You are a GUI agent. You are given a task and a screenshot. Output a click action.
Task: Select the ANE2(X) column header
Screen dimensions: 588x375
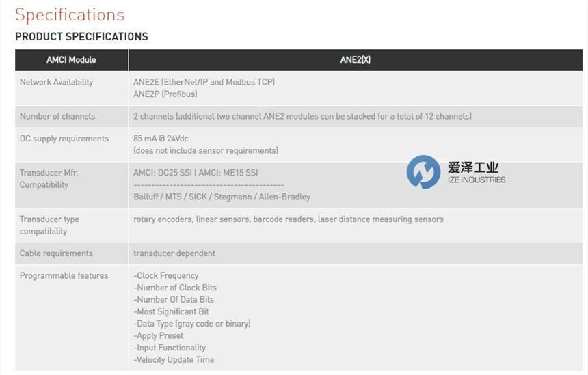[x=355, y=60]
